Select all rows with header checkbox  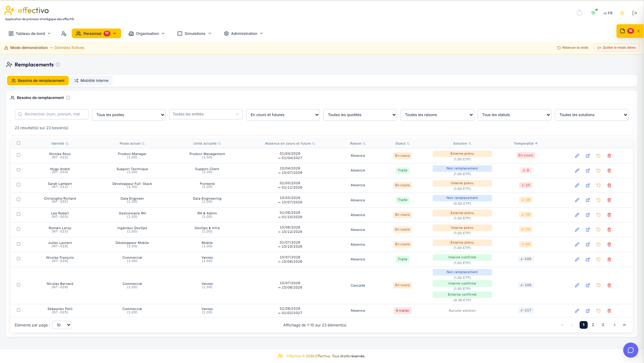(x=18, y=143)
